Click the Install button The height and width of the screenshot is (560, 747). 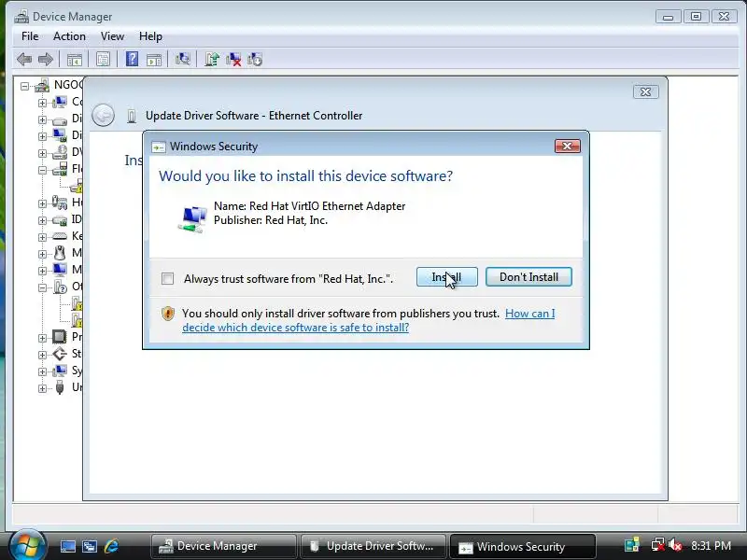point(447,277)
